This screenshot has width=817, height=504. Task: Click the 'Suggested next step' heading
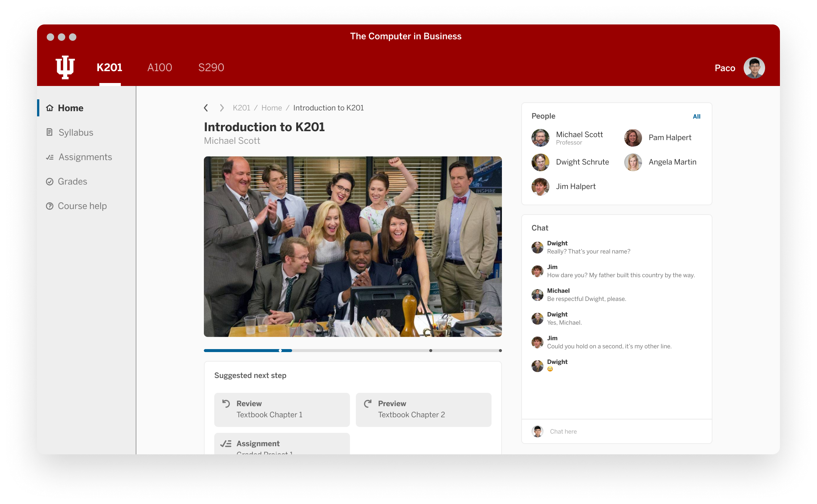tap(250, 375)
